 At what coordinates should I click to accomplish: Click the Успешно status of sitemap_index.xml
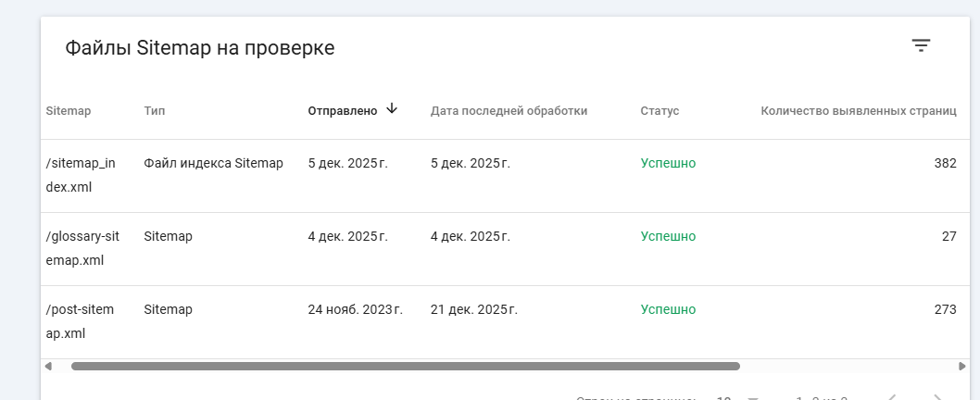[x=668, y=164]
